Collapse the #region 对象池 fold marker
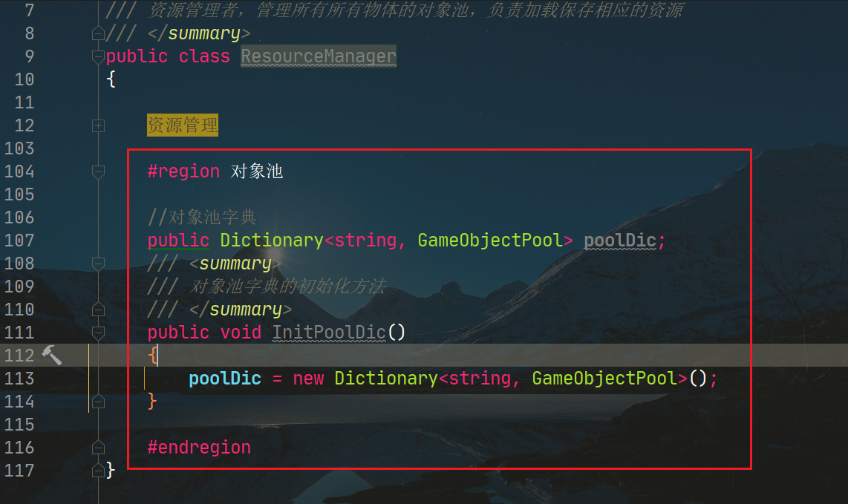Viewport: 848px width, 504px height. [98, 171]
